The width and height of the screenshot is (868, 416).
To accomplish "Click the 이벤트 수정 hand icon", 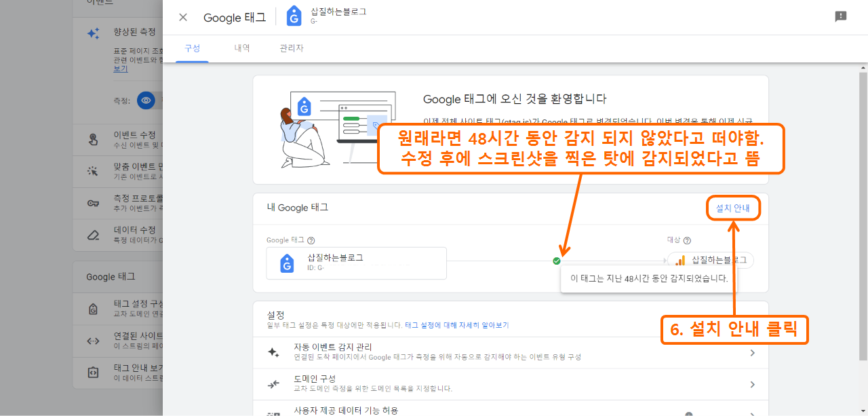I will (93, 138).
